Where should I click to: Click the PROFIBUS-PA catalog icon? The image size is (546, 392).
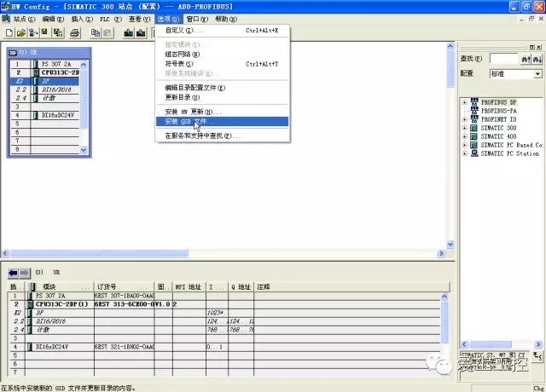[x=474, y=111]
